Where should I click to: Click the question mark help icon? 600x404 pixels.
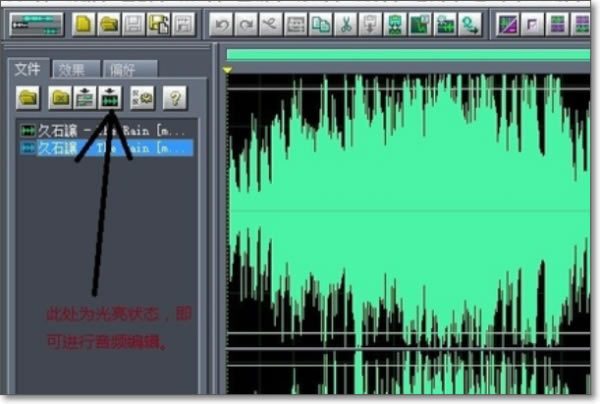tap(175, 97)
